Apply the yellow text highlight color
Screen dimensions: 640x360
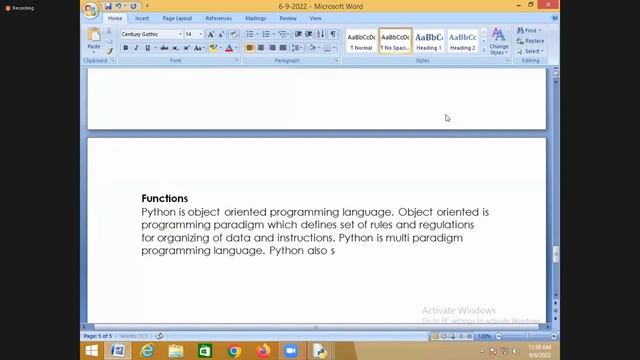(213, 48)
